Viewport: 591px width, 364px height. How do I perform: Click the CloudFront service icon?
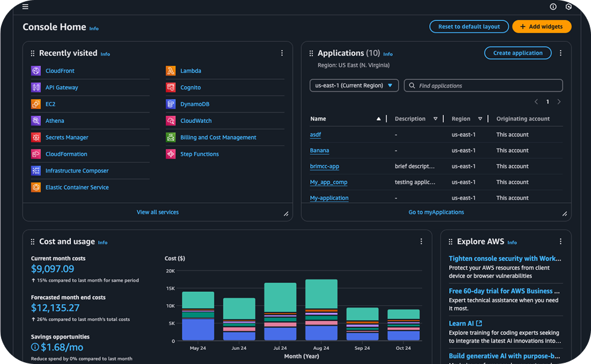tap(36, 71)
